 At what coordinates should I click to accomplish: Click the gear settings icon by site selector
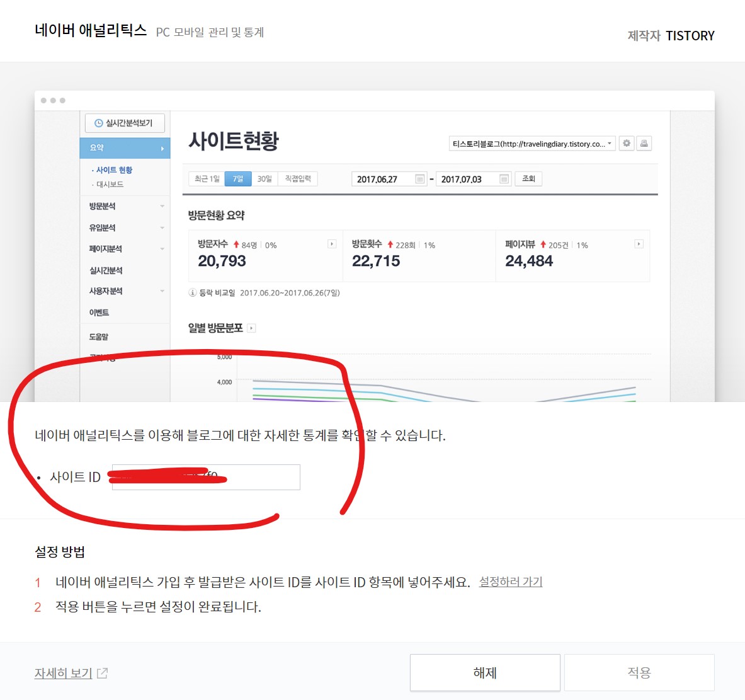(x=627, y=143)
